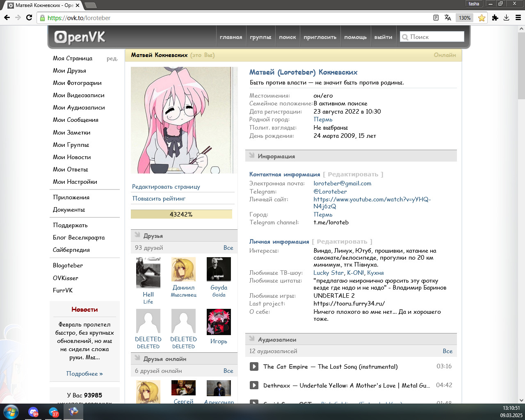Open the Windows Start button
525x420 pixels.
(11, 411)
